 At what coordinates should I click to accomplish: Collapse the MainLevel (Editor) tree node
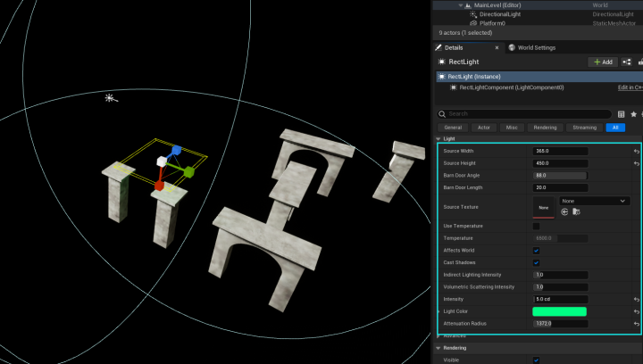click(461, 5)
